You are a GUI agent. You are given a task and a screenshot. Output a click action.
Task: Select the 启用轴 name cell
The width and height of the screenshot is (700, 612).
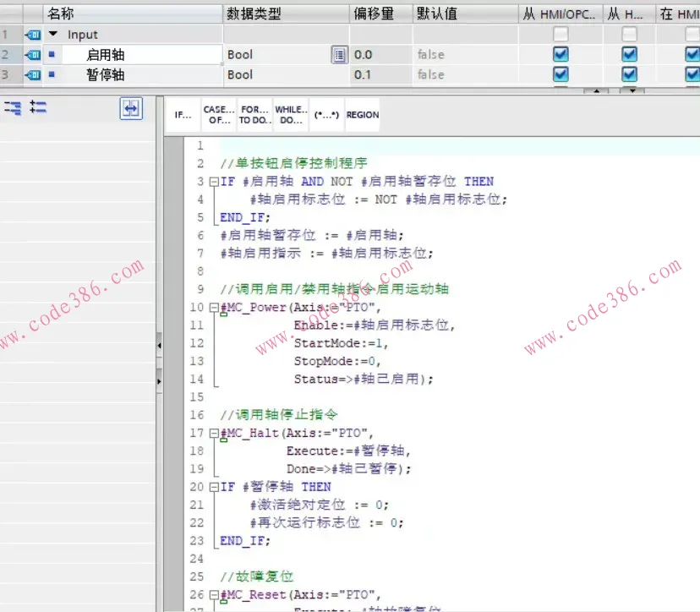coord(142,55)
